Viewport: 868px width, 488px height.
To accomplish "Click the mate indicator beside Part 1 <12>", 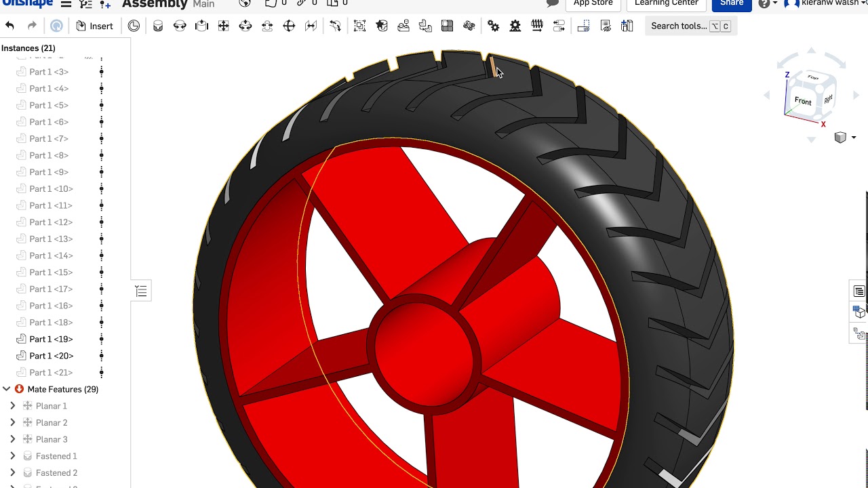I will [x=102, y=222].
